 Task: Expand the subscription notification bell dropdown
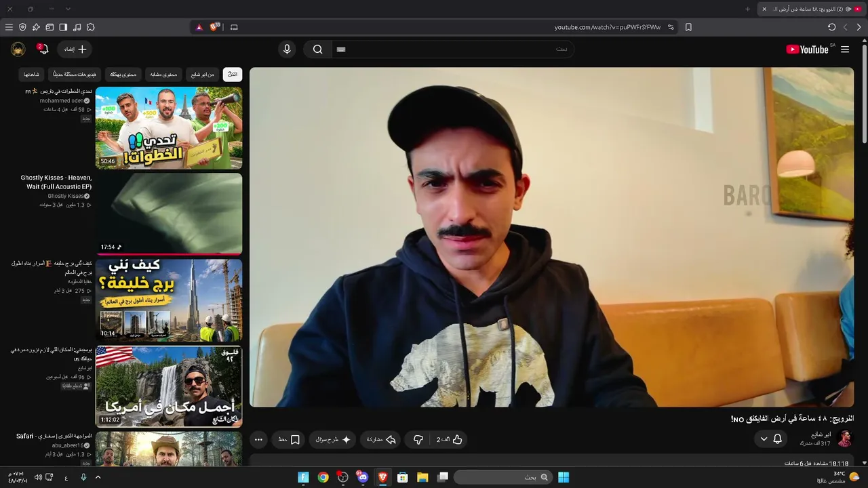click(x=771, y=439)
